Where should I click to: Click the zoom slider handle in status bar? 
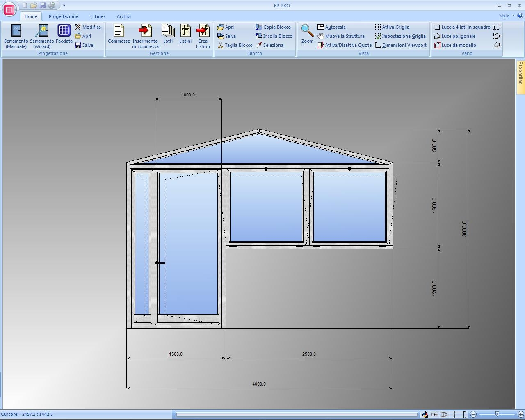(497, 414)
